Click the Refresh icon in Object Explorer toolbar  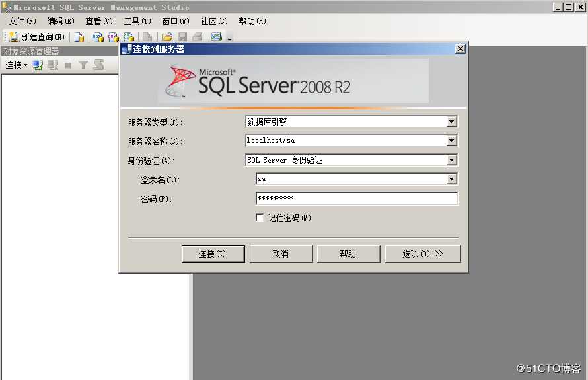tap(98, 65)
